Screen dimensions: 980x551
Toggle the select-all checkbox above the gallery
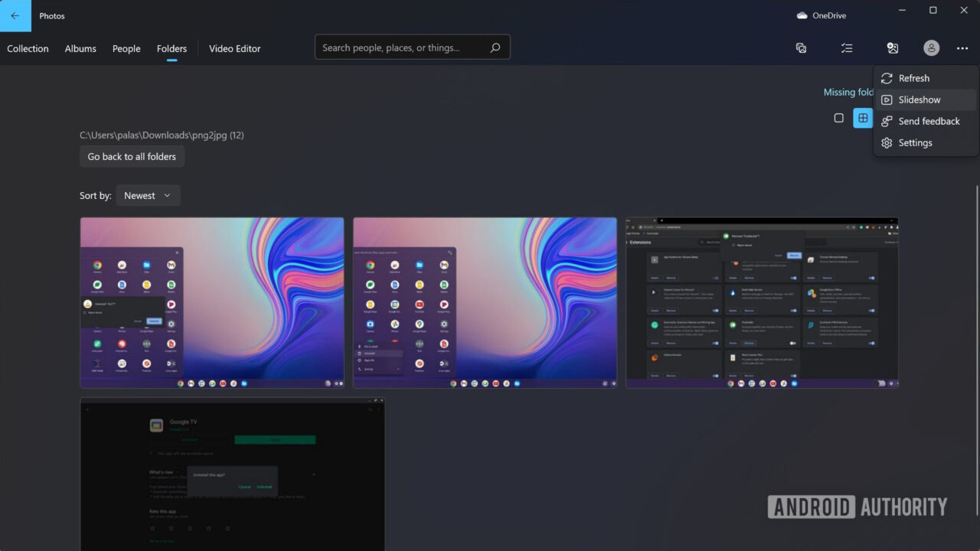(x=838, y=117)
